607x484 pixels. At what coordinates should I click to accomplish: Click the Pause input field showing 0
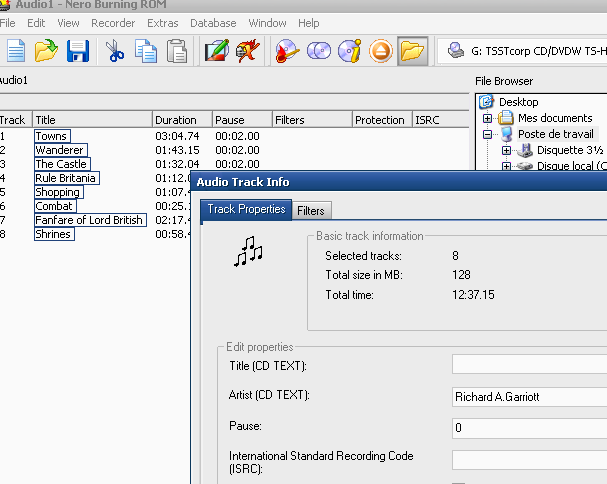tap(530, 428)
